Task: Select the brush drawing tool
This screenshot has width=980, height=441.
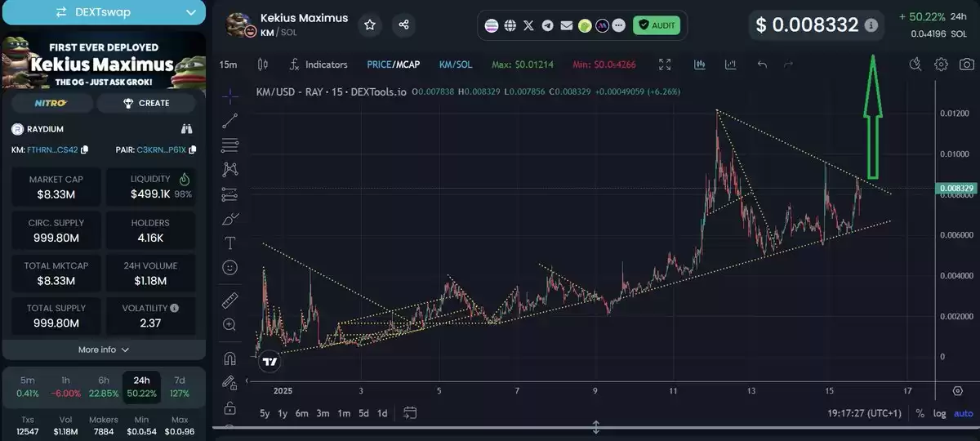Action: point(230,219)
